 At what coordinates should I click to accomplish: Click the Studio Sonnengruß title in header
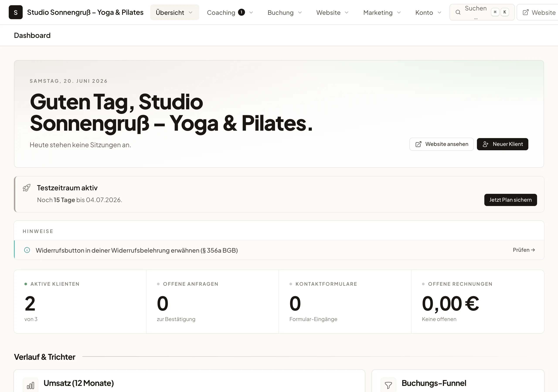(85, 12)
